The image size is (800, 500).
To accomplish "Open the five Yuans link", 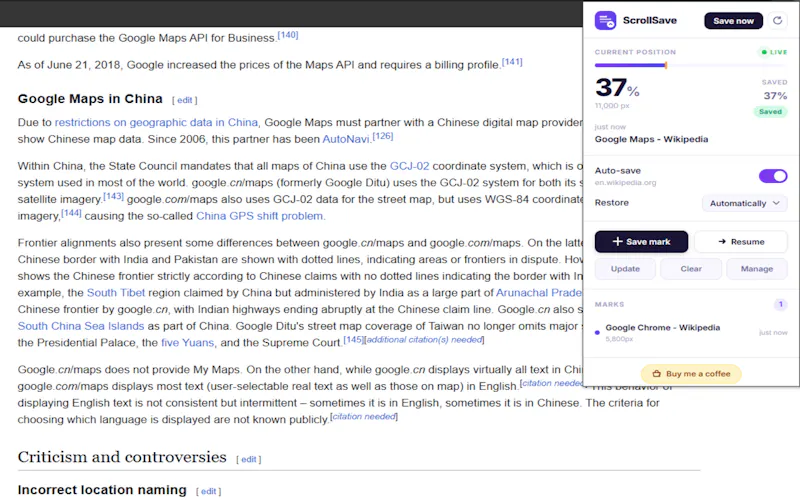I will 187,343.
